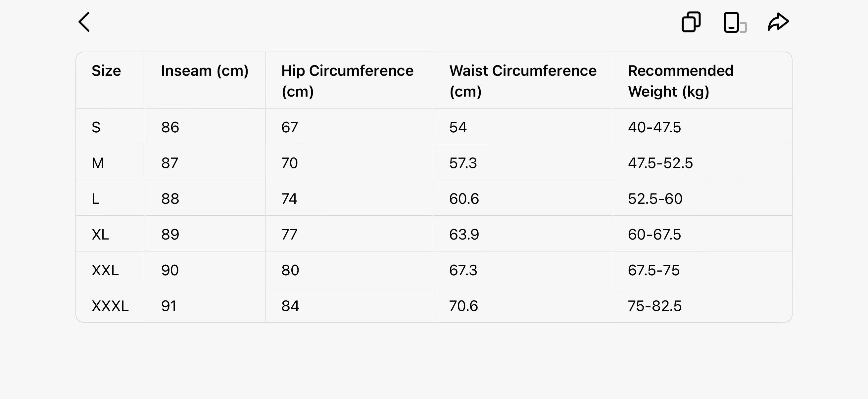Click the share arrow icon

coord(778,22)
